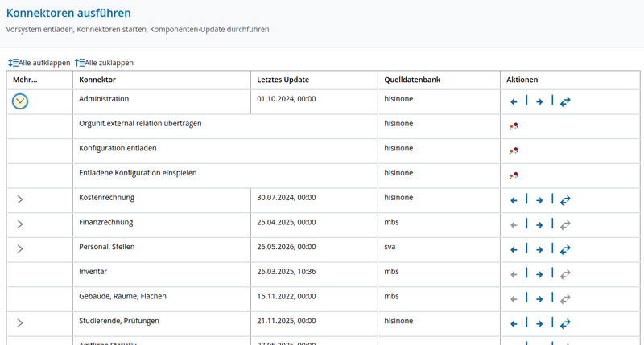Click 'Konfiguration entladen' row text
This screenshot has width=644, height=345.
[118, 148]
